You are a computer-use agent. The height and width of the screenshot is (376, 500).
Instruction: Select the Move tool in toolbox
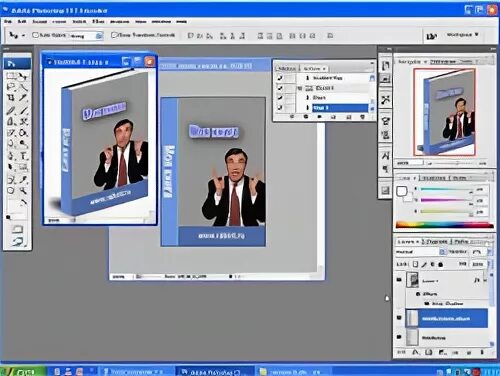pos(23,76)
